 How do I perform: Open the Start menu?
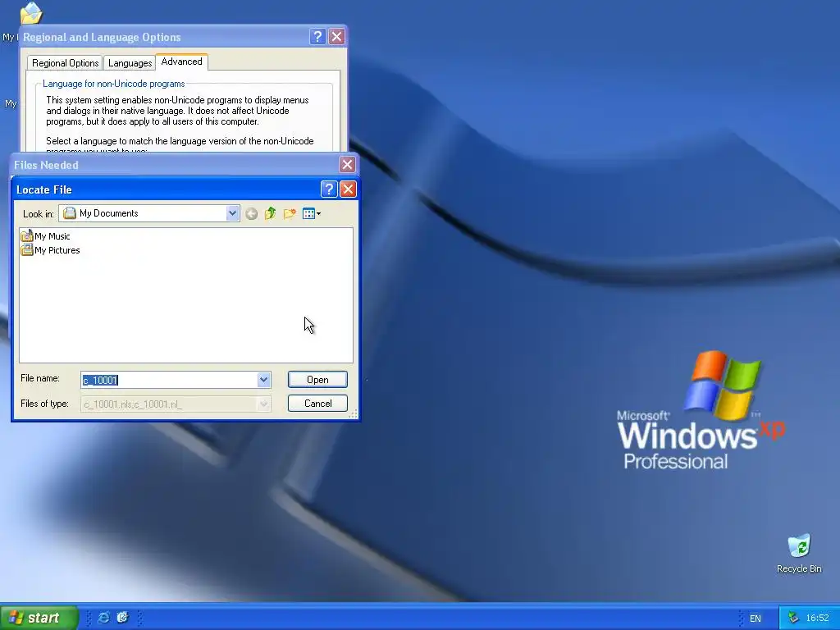coord(39,618)
